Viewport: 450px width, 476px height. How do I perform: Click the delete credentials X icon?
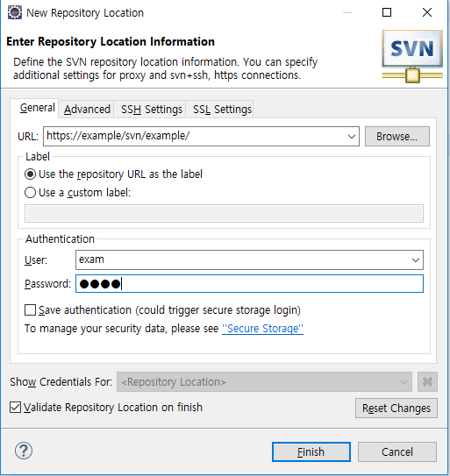pos(427,382)
